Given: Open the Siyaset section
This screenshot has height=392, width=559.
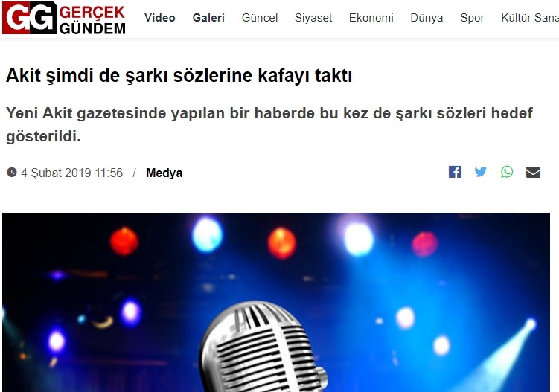Looking at the screenshot, I should (x=313, y=18).
